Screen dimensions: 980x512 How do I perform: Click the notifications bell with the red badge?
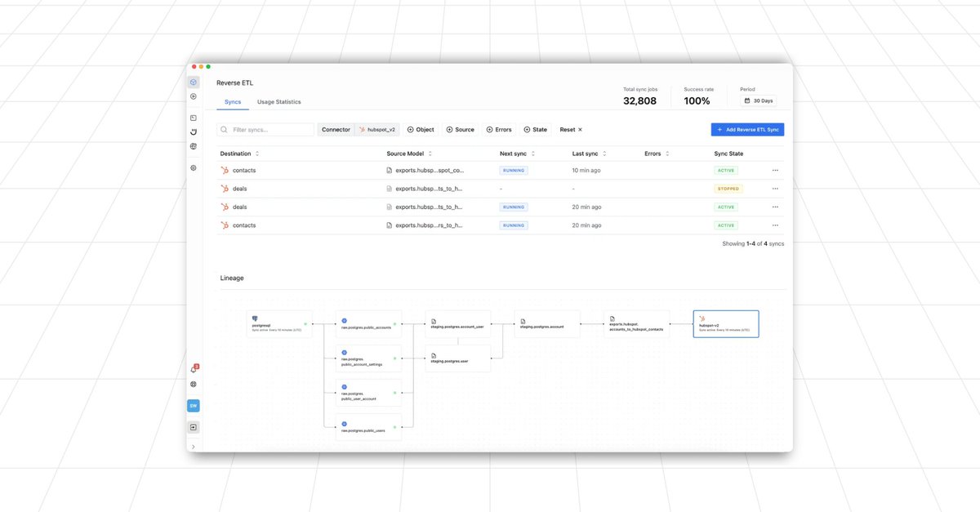click(194, 367)
